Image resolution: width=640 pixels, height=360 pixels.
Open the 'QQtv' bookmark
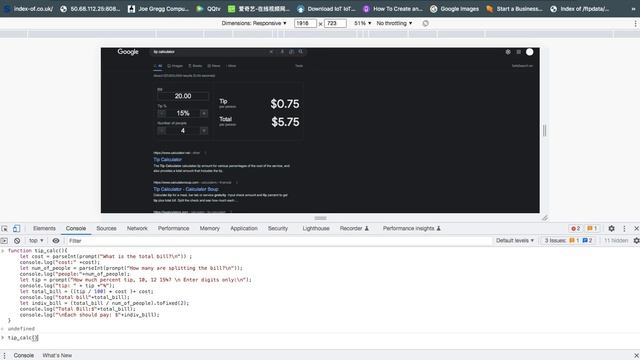(x=208, y=9)
